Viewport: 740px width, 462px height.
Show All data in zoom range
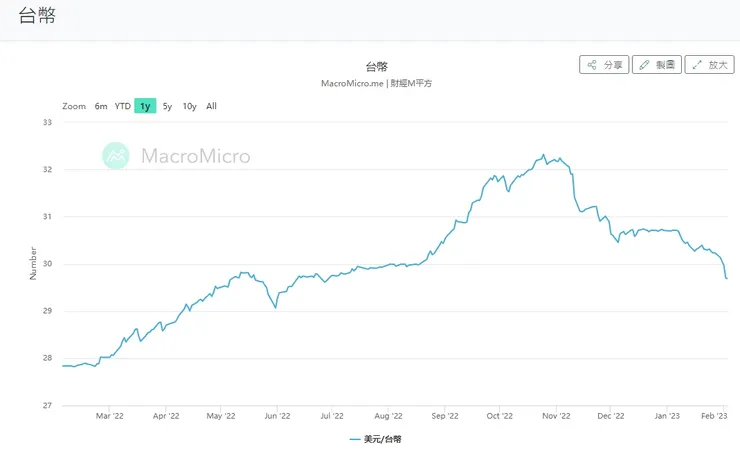[211, 106]
